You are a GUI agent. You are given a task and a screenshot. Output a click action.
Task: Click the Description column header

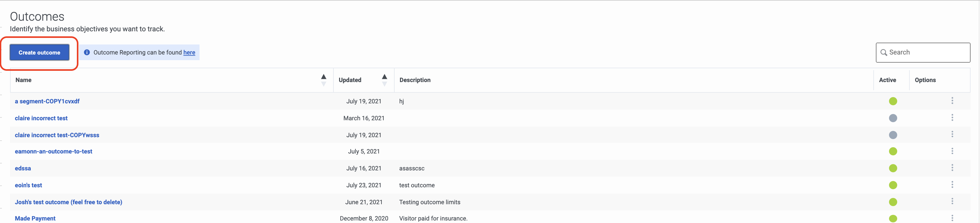point(415,80)
